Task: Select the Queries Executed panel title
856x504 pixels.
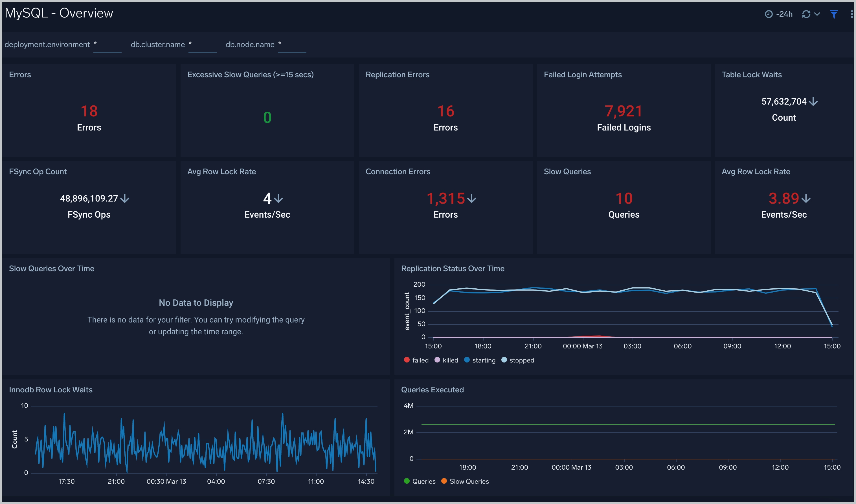Action: coord(432,390)
